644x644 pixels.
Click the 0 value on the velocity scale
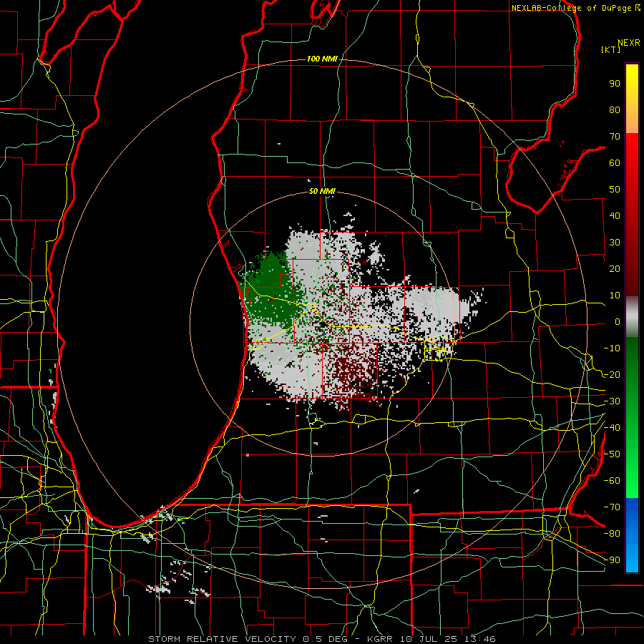click(618, 322)
